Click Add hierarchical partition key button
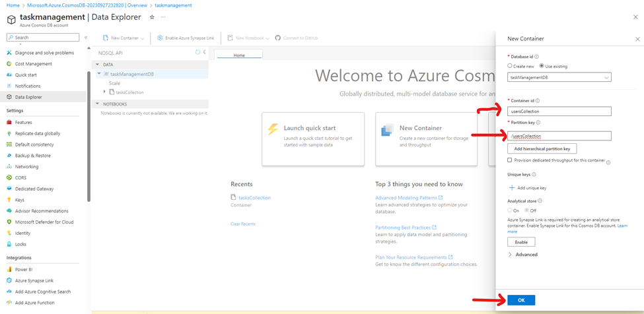644x314 pixels. tap(542, 148)
